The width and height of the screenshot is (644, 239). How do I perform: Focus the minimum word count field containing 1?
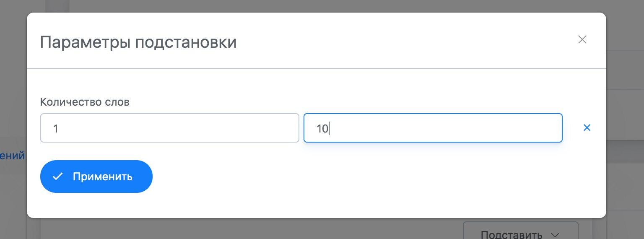pos(169,128)
